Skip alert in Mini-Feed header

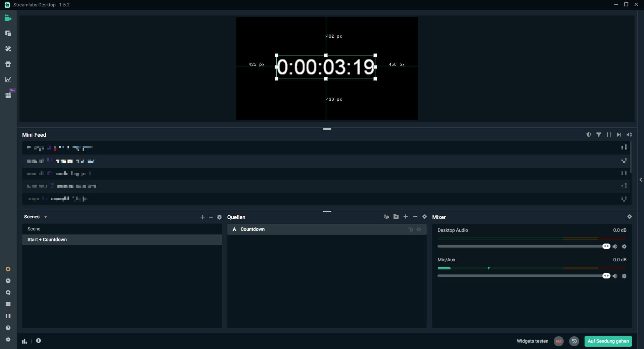pos(619,135)
